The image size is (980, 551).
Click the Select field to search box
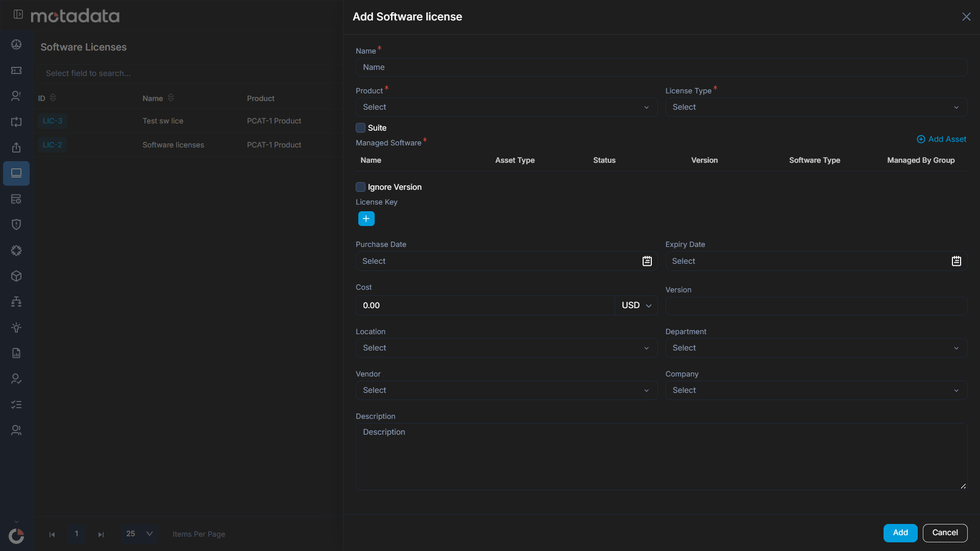[x=190, y=73]
